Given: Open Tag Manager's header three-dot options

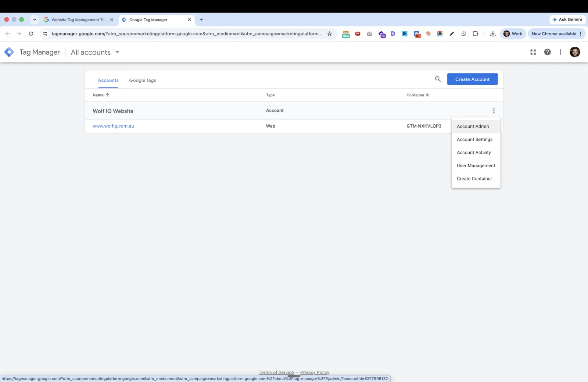Looking at the screenshot, I should pyautogui.click(x=560, y=52).
